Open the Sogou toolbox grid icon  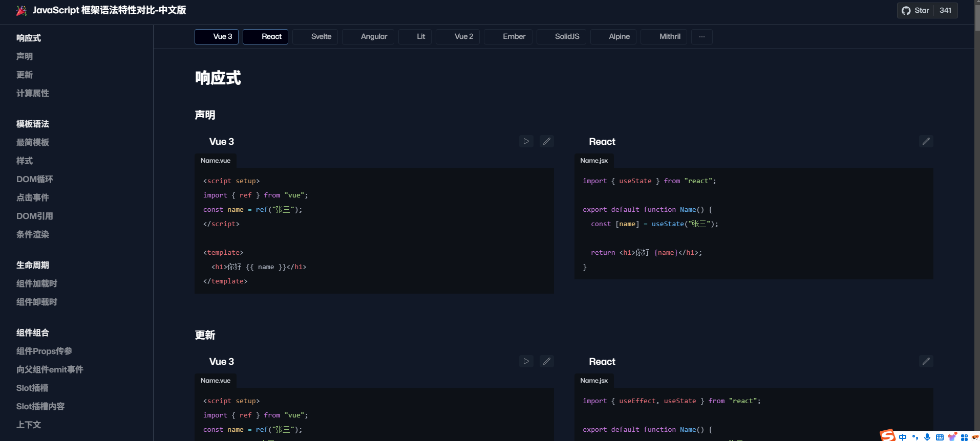pos(965,437)
